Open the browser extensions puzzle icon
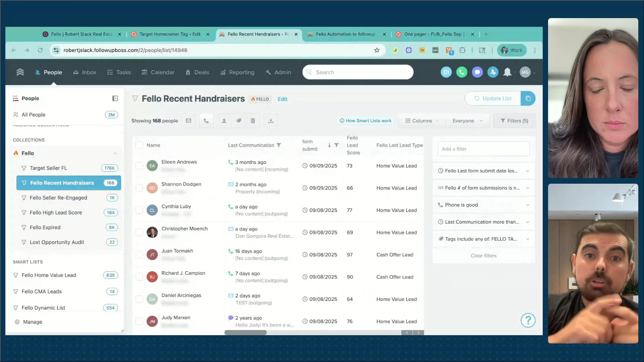This screenshot has height=362, width=644. [x=463, y=50]
